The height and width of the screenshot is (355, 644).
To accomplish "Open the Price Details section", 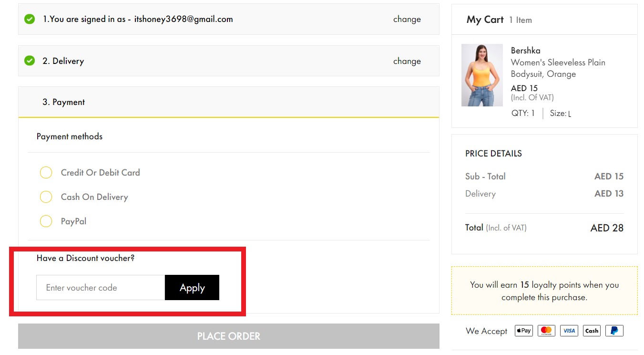I will 493,153.
